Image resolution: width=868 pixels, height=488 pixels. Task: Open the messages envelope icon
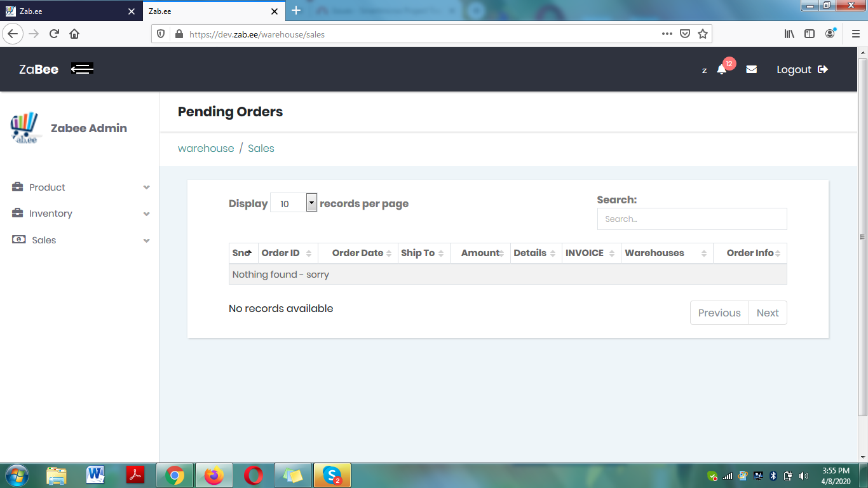click(751, 69)
